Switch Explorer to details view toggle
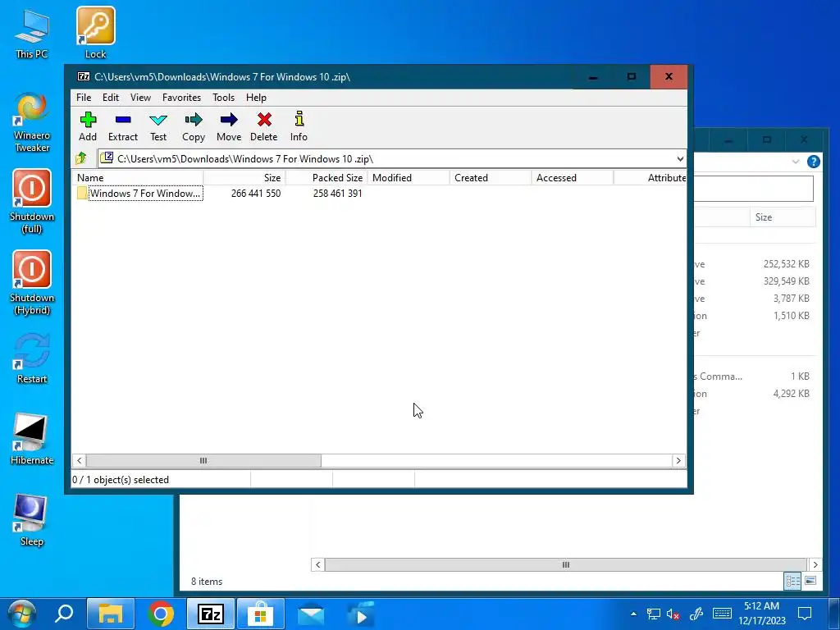This screenshot has height=630, width=840. click(793, 582)
